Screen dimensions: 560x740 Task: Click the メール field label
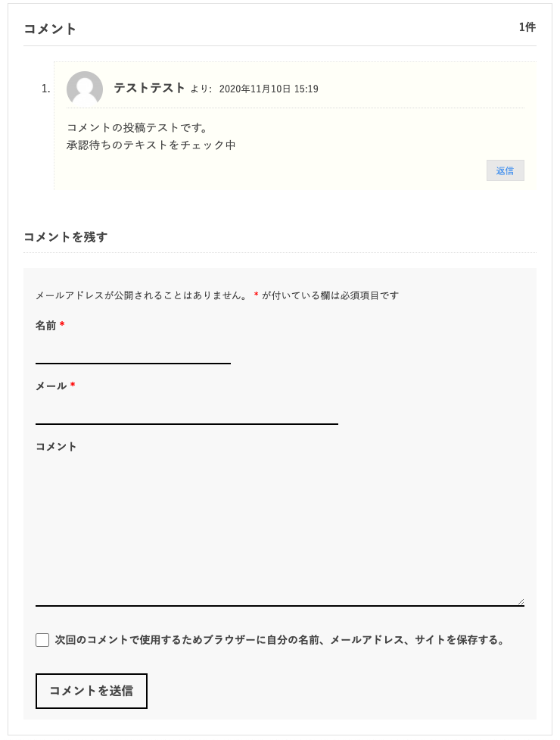pos(51,386)
